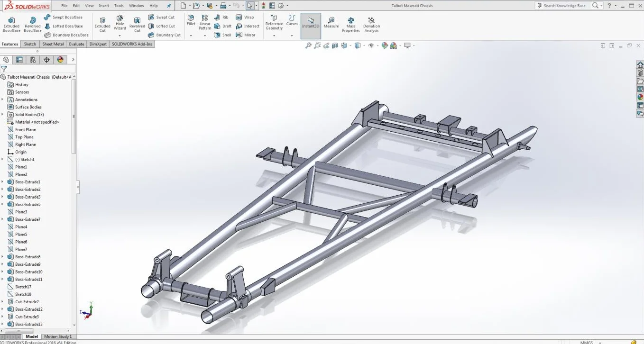Expand the Solid Bodies(13) folder
The width and height of the screenshot is (644, 344).
(2, 115)
